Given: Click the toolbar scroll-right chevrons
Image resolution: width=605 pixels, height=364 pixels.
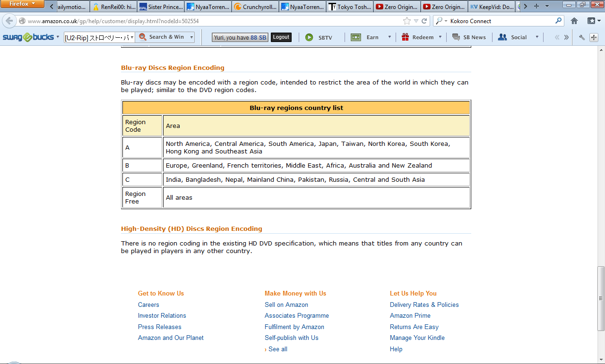Looking at the screenshot, I should pyautogui.click(x=566, y=37).
